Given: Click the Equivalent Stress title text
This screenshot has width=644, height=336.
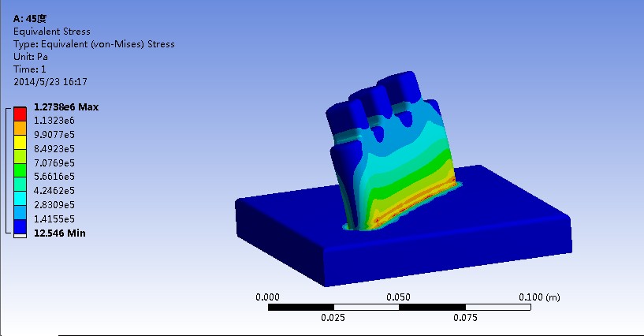Looking at the screenshot, I should [52, 32].
